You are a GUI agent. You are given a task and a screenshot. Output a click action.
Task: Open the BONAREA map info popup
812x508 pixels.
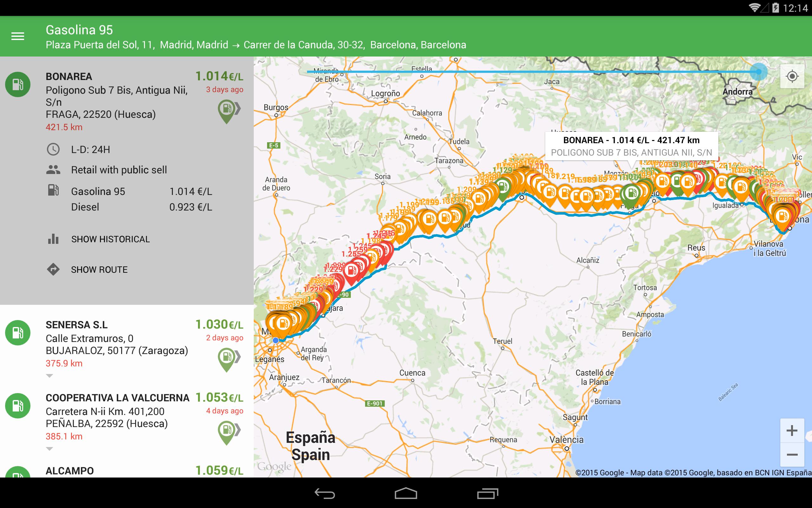click(x=632, y=146)
